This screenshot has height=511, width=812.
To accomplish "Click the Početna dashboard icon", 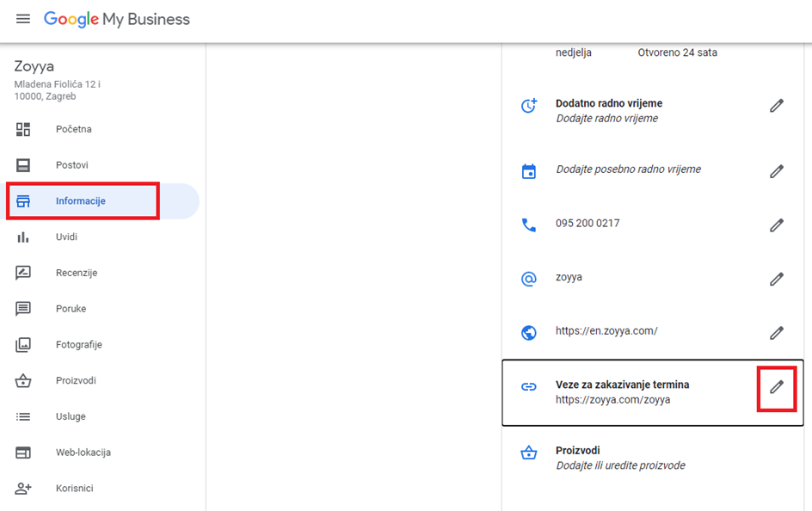I will click(x=22, y=129).
